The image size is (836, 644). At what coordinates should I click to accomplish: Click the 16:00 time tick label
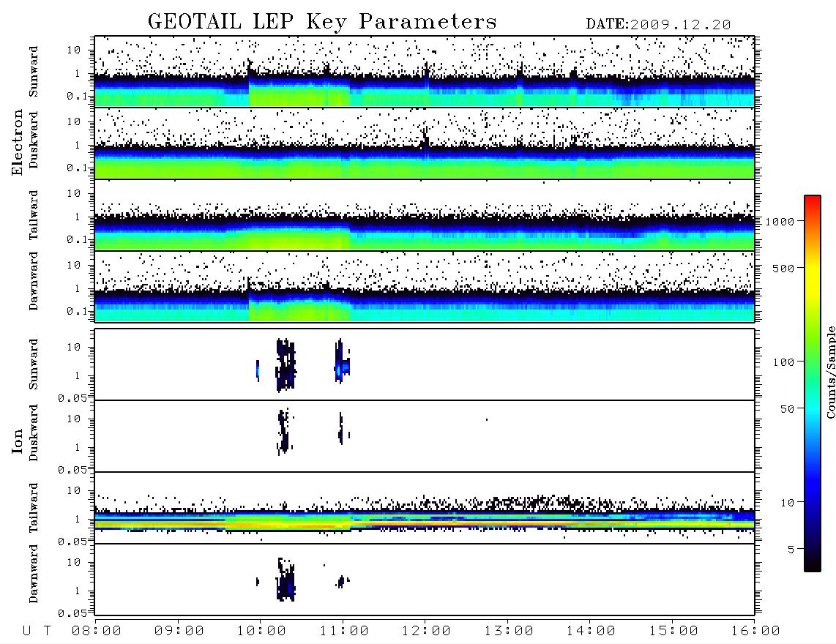755,632
